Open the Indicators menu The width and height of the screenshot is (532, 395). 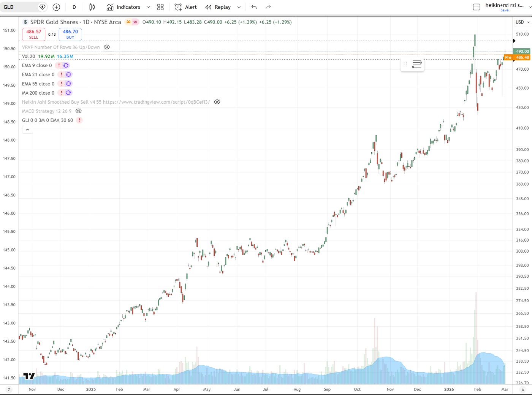pyautogui.click(x=123, y=7)
